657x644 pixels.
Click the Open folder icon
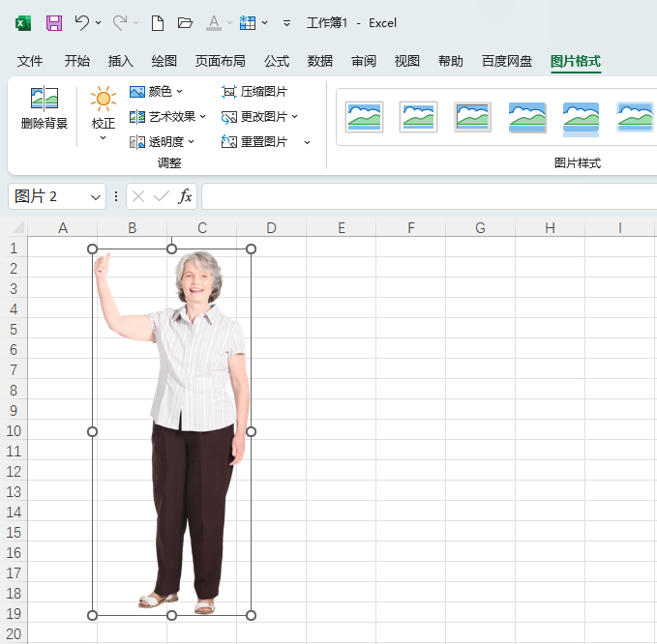(x=186, y=22)
